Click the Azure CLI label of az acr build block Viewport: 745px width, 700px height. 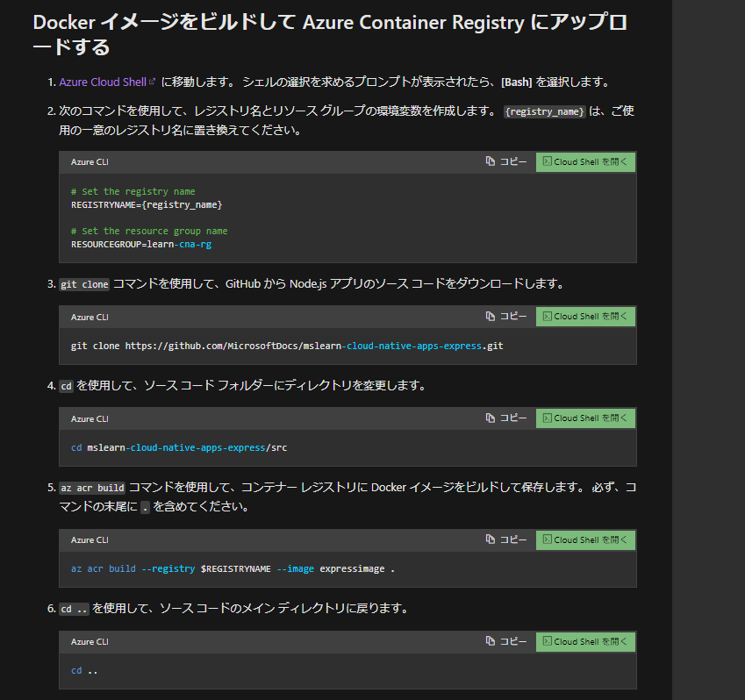click(90, 540)
